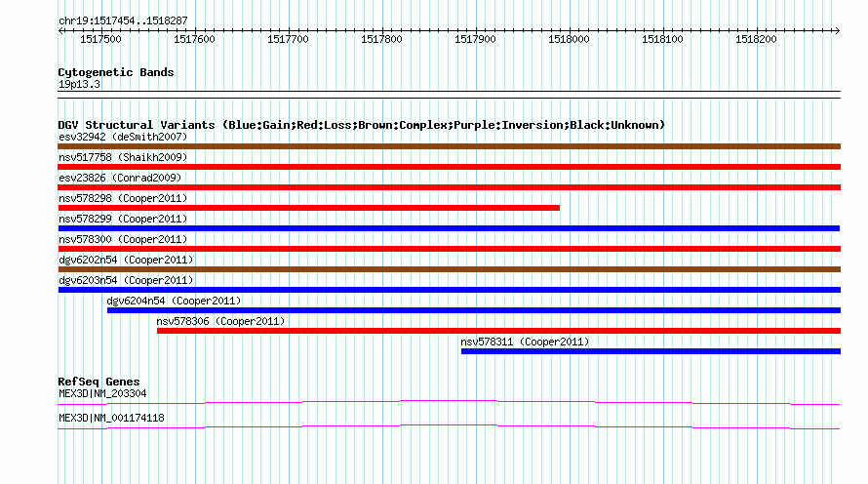
Task: Select the magenta MEX3D NM_001174118 transcript line
Action: tap(449, 426)
